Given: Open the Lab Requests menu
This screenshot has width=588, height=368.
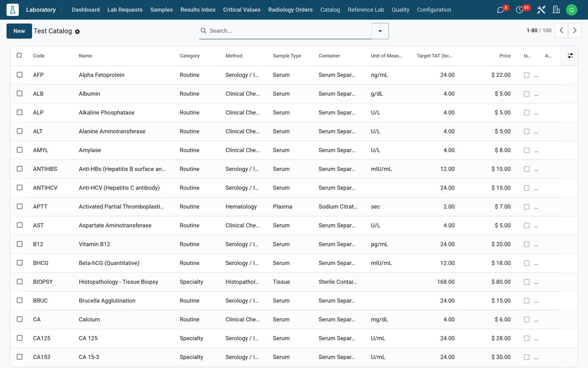Looking at the screenshot, I should coord(125,10).
